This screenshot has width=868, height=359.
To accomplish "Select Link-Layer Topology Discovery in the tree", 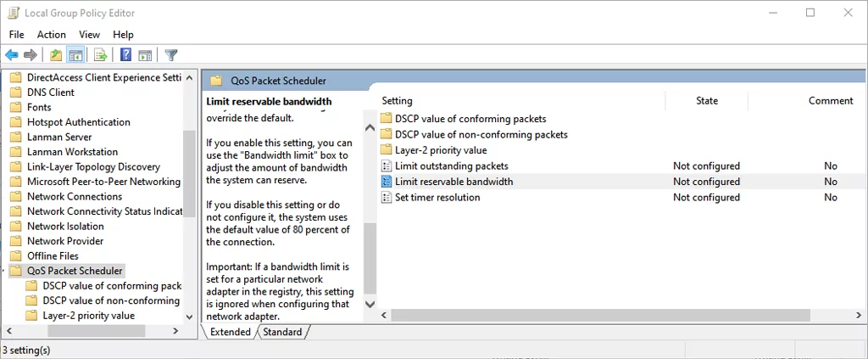I will (93, 166).
